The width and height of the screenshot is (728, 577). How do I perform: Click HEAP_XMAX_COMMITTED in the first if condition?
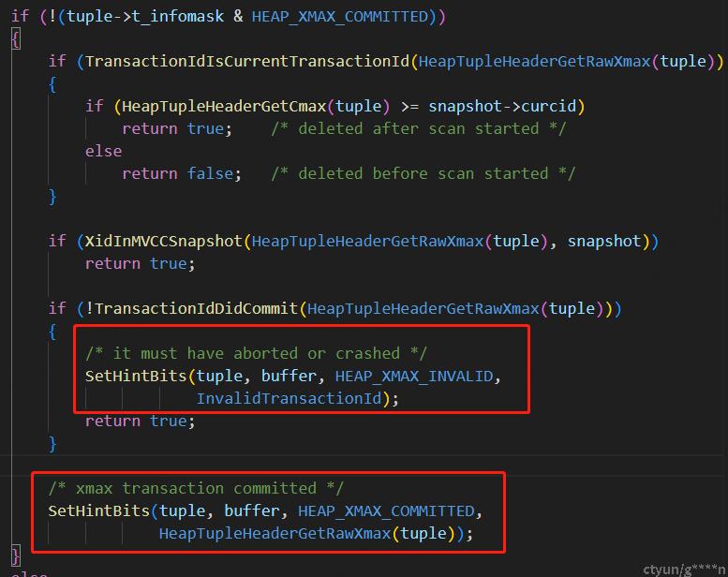pyautogui.click(x=340, y=17)
